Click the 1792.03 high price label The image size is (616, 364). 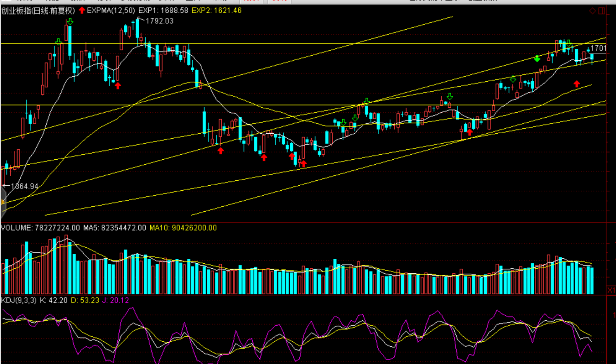pyautogui.click(x=159, y=21)
